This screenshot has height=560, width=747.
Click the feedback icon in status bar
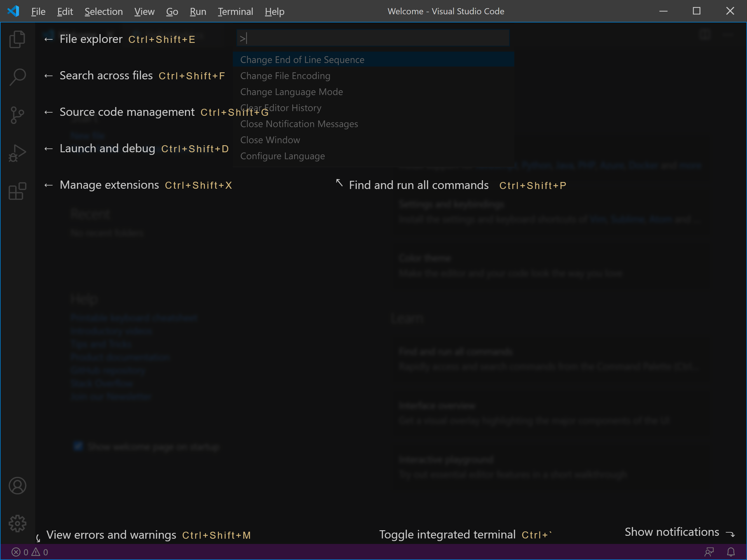[x=709, y=552]
